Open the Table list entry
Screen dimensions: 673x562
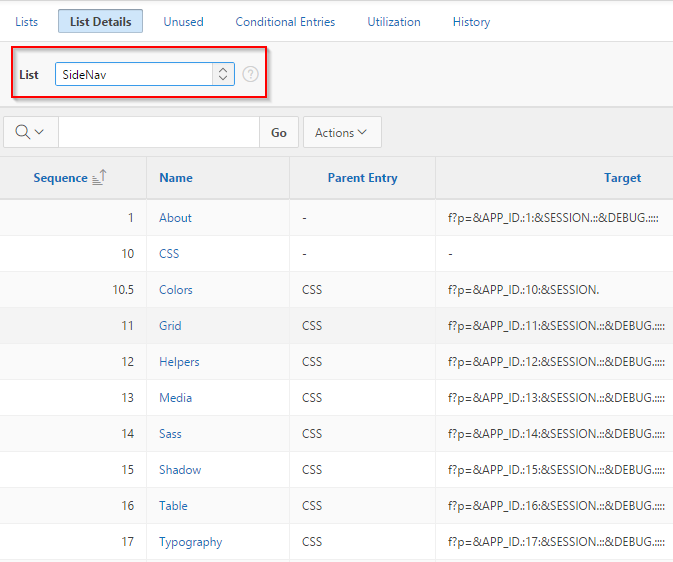(173, 506)
